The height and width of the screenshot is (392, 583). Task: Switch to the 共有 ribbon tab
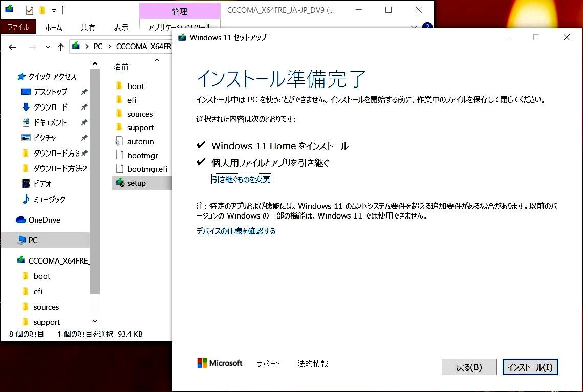point(88,27)
